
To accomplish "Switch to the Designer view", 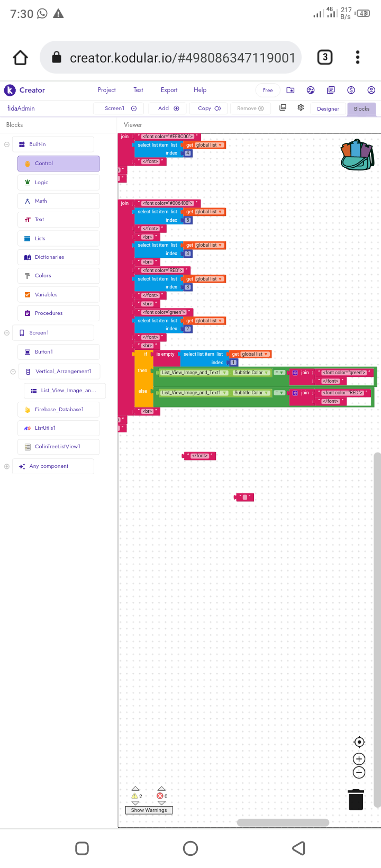I will pos(328,109).
